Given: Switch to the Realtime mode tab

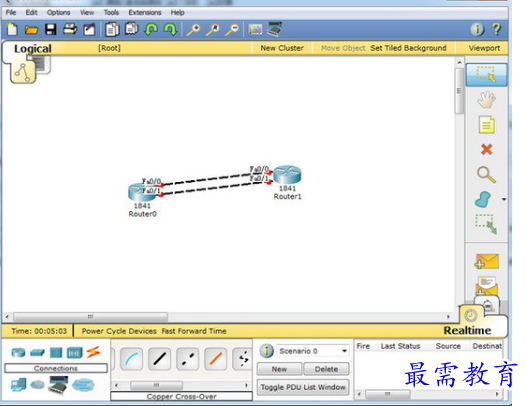Looking at the screenshot, I should [467, 331].
